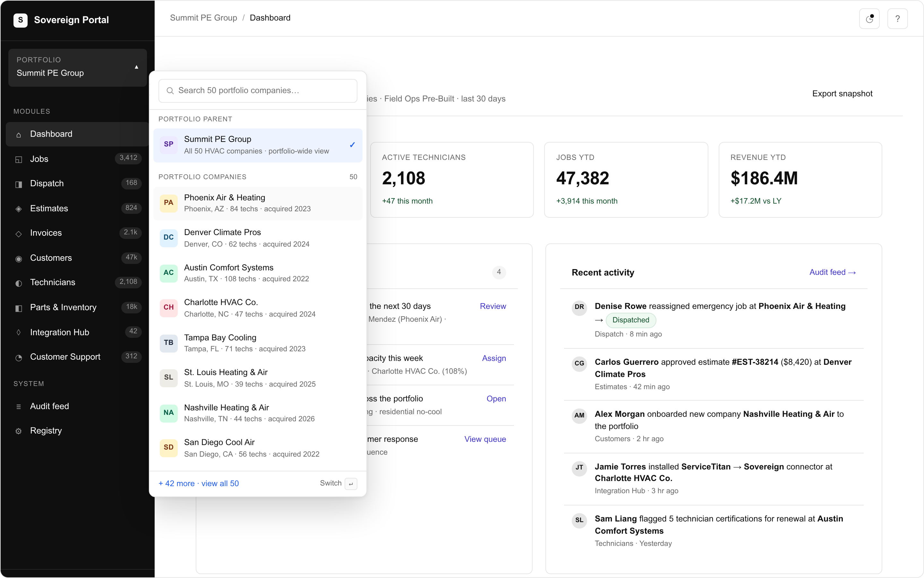Click the Enter key icon beside Switch
The image size is (924, 578).
(350, 484)
